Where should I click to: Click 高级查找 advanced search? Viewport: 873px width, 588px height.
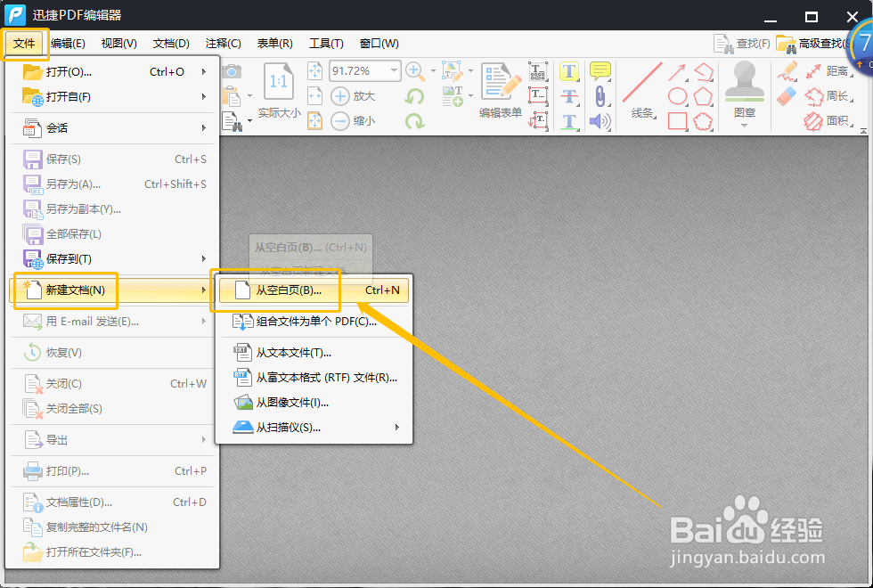pyautogui.click(x=816, y=43)
